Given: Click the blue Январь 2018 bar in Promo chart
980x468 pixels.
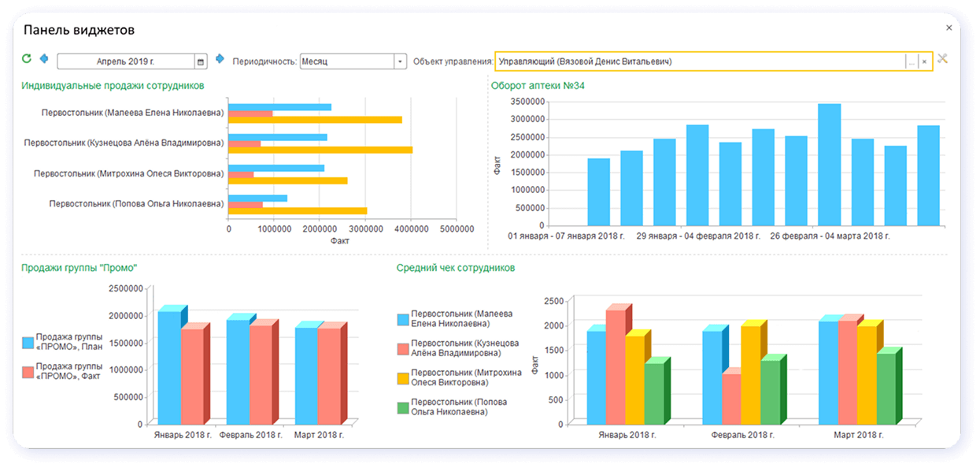Looking at the screenshot, I should coord(169,366).
